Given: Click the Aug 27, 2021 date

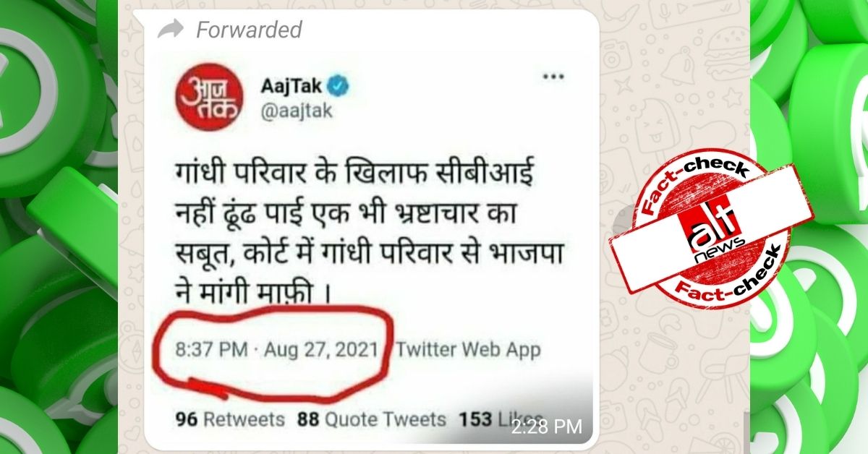Looking at the screenshot, I should [x=321, y=350].
